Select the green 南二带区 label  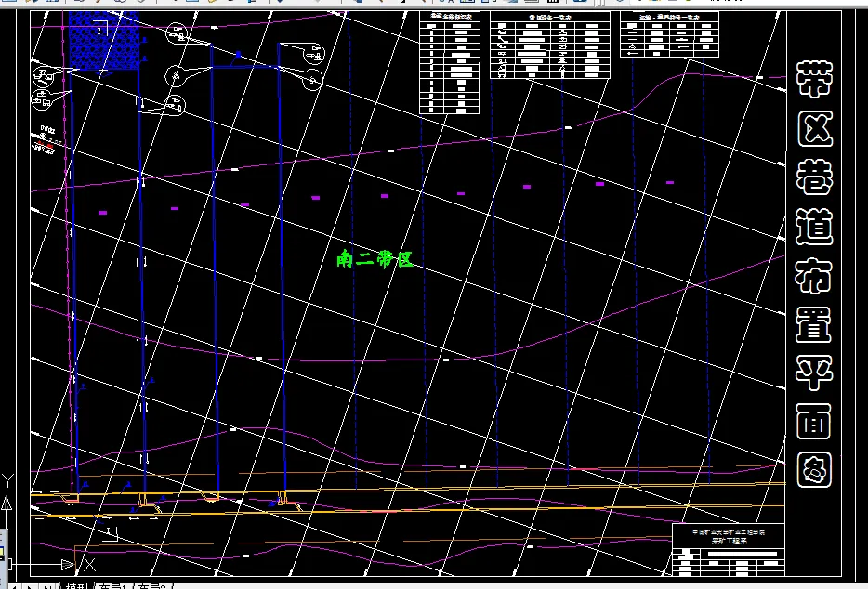[375, 259]
